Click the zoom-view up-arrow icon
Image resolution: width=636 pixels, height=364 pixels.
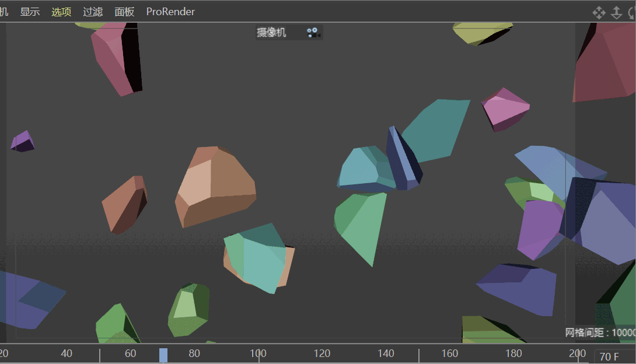617,13
